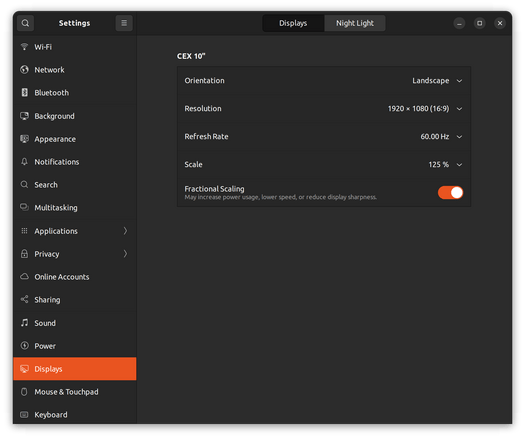
Task: Go to Bluetooth settings
Action: tap(75, 92)
